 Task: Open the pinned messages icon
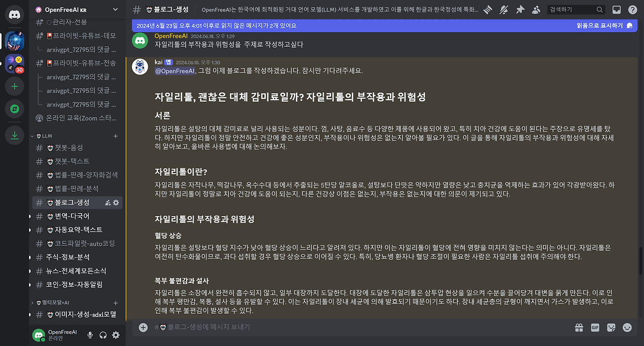pyautogui.click(x=519, y=9)
